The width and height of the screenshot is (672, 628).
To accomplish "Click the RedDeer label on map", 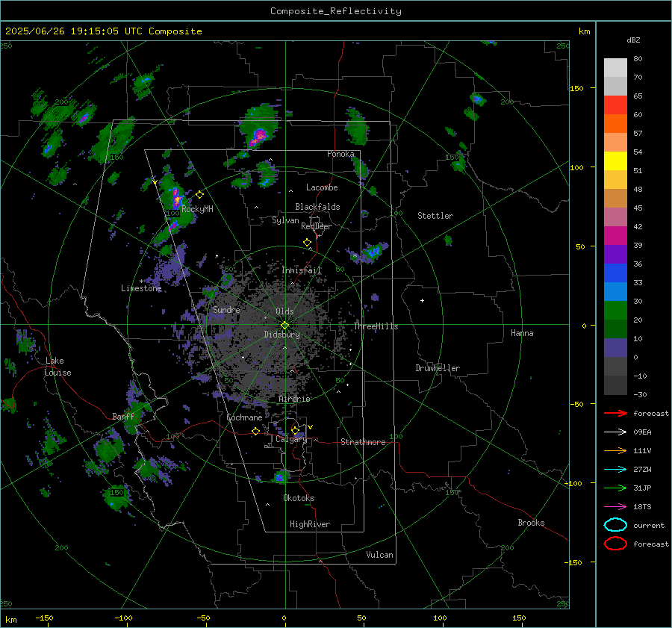I will coord(317,226).
